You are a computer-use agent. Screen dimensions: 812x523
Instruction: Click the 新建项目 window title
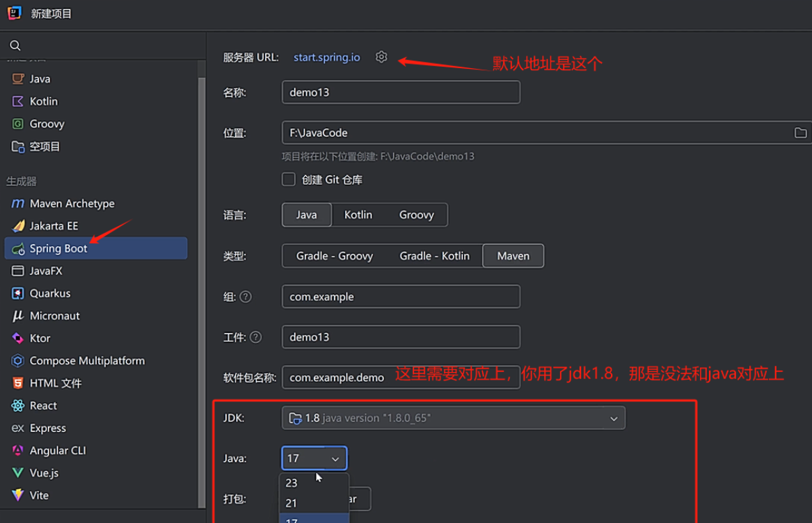click(51, 13)
